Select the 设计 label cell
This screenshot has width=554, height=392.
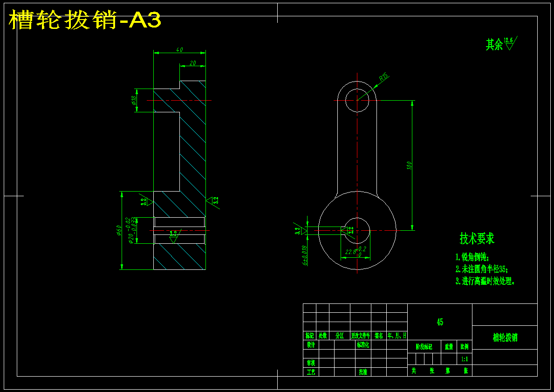pyautogui.click(x=311, y=344)
